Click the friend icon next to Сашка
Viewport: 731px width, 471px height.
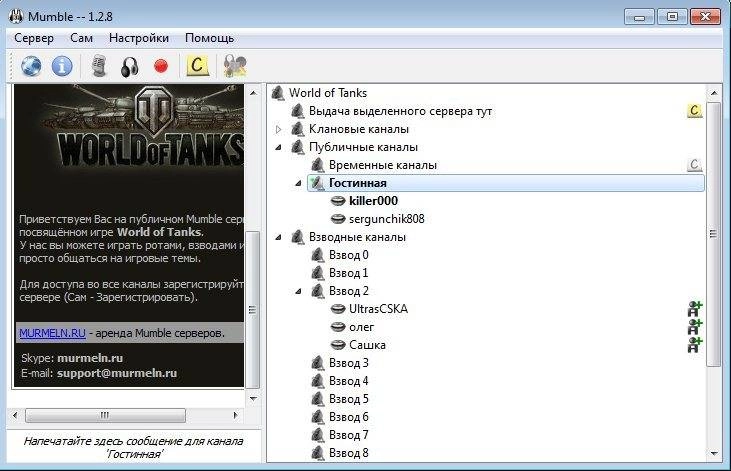click(695, 345)
